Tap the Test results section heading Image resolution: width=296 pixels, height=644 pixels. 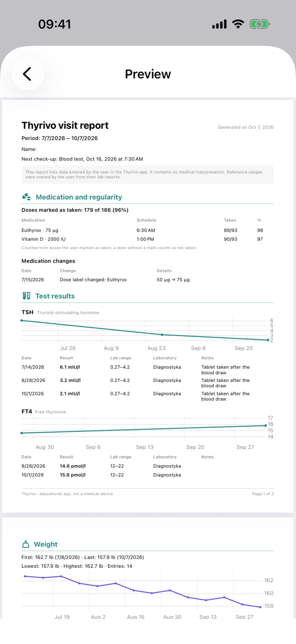(55, 296)
